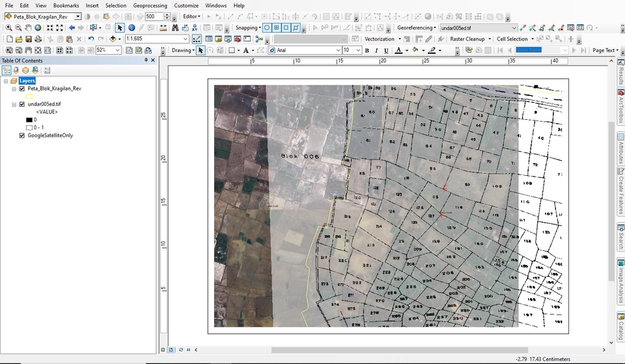
Task: Expand the Georeferencing layer dropdown
Action: tap(514, 28)
